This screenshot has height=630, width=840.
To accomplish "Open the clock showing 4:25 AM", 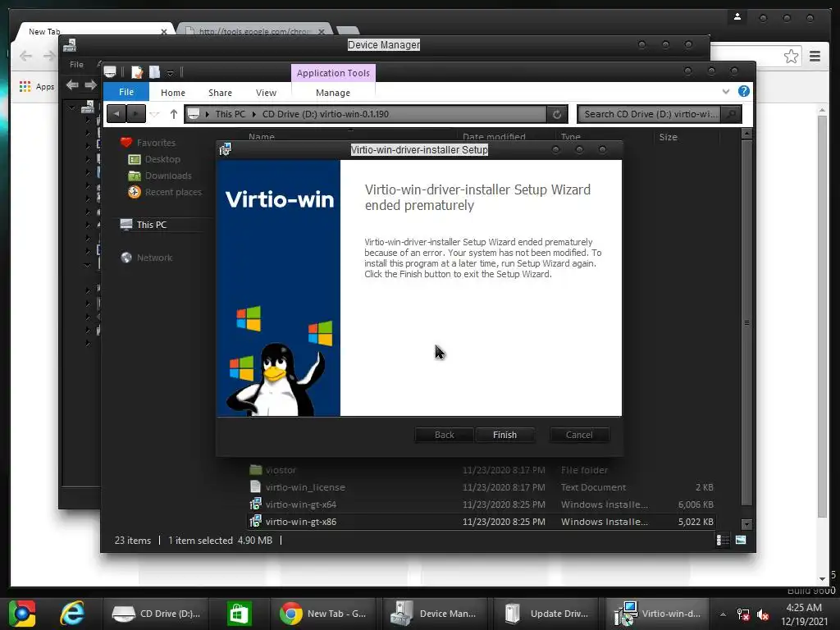I will (x=804, y=614).
